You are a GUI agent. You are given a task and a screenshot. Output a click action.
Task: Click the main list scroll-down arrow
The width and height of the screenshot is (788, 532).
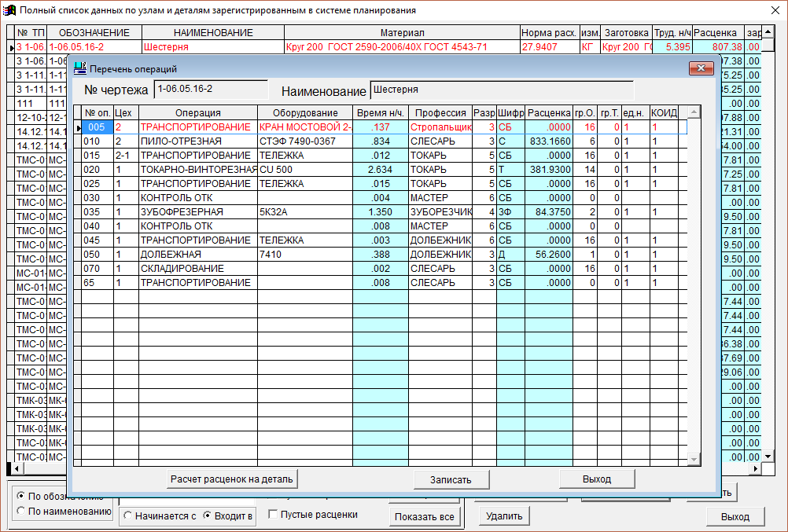pyautogui.click(x=768, y=456)
